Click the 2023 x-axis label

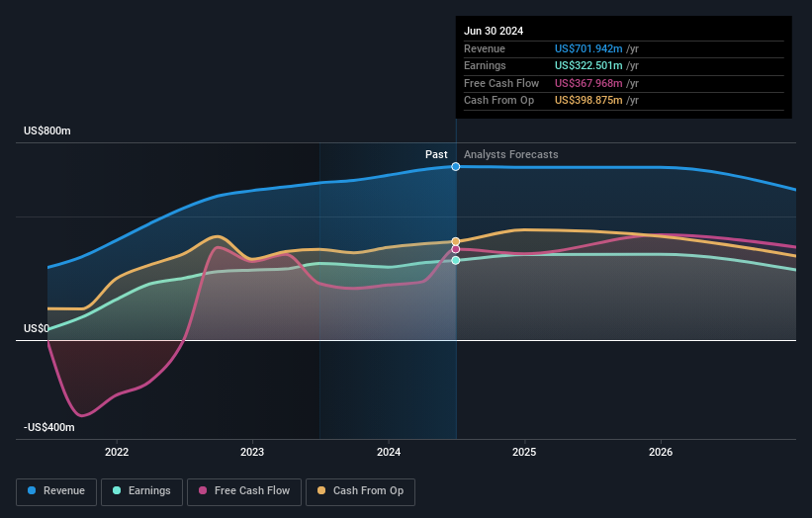252,452
